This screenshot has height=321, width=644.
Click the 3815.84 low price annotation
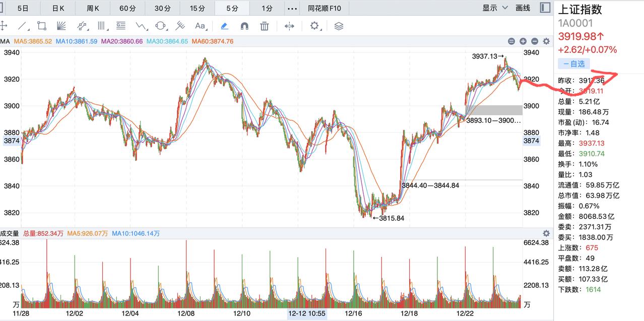coord(388,218)
